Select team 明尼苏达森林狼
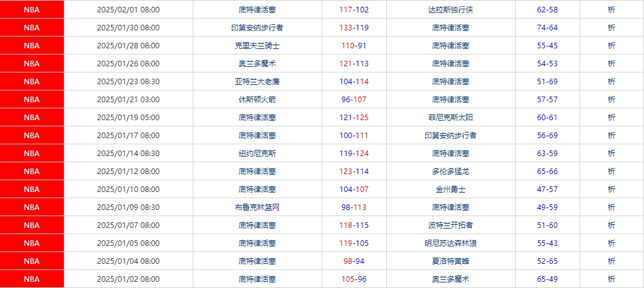The image size is (644, 288). pos(451,243)
